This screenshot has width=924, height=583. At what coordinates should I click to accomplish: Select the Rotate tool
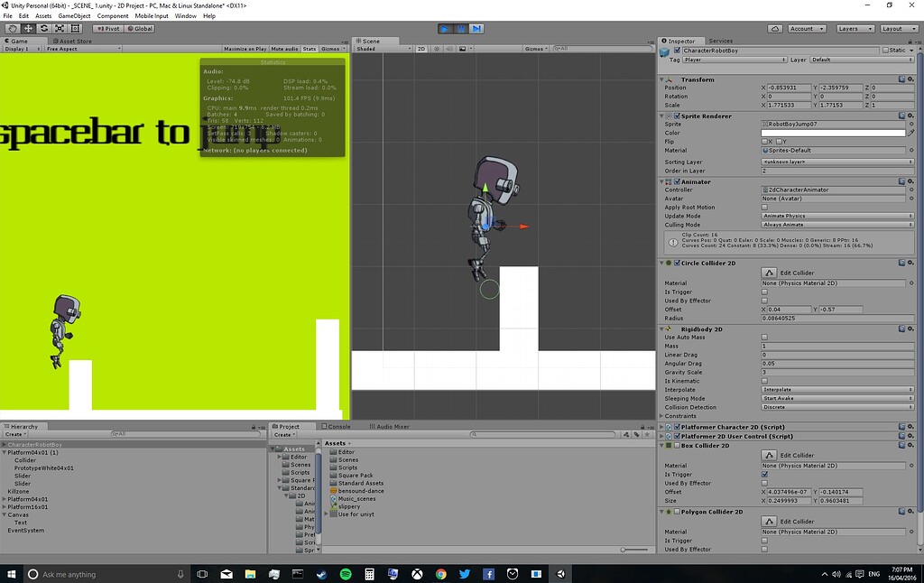pos(44,28)
